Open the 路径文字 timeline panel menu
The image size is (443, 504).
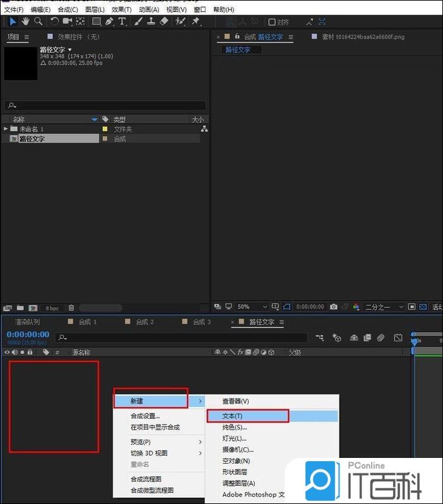coord(281,322)
